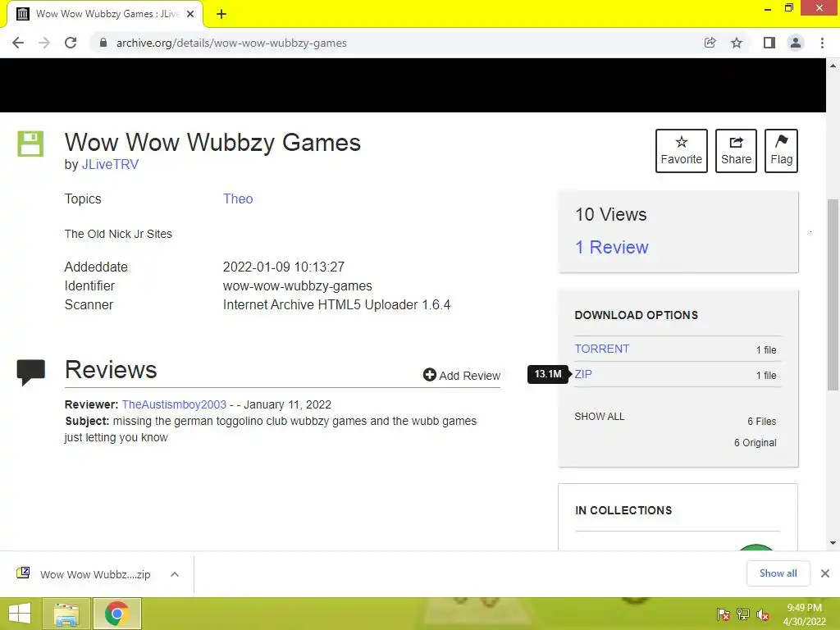
Task: Open File Explorer from taskbar
Action: pyautogui.click(x=66, y=614)
